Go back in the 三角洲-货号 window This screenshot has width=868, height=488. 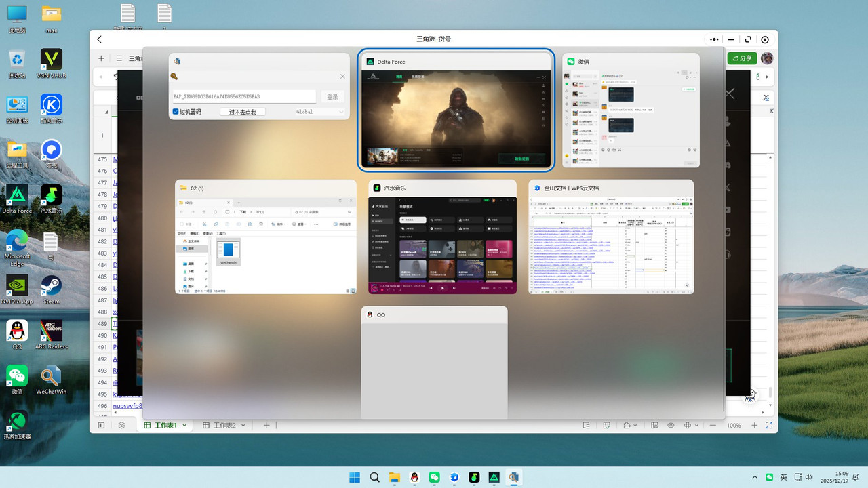pos(100,39)
